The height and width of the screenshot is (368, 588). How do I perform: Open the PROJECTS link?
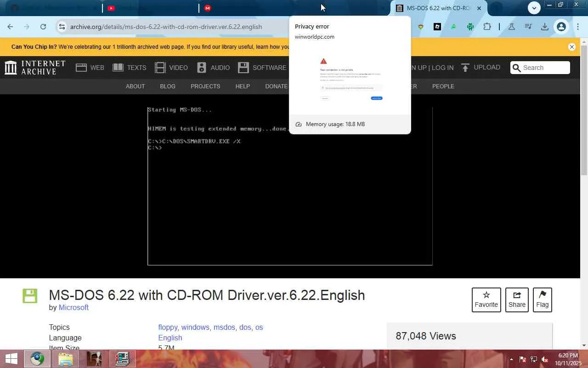(205, 86)
